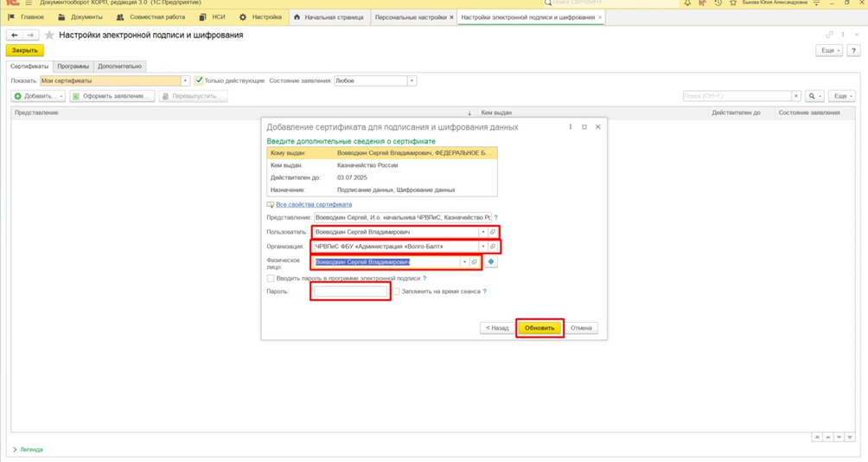Open the Добавить dropdown button
The width and height of the screenshot is (868, 462).
coord(38,96)
